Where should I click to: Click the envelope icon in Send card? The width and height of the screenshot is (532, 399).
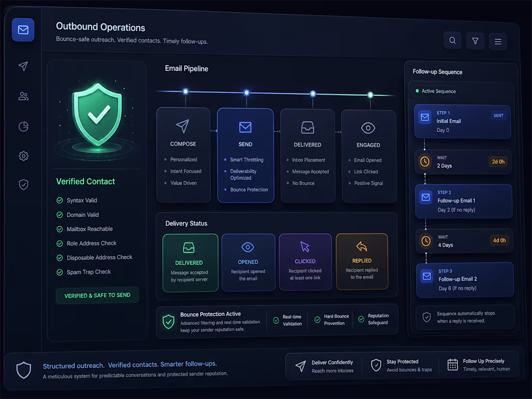pyautogui.click(x=245, y=127)
